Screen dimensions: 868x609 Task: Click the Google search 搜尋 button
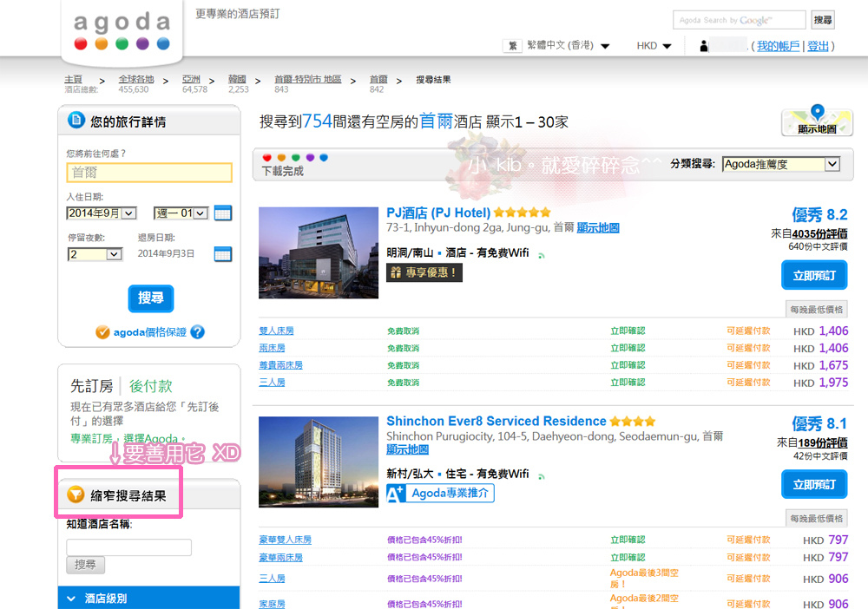click(x=823, y=20)
